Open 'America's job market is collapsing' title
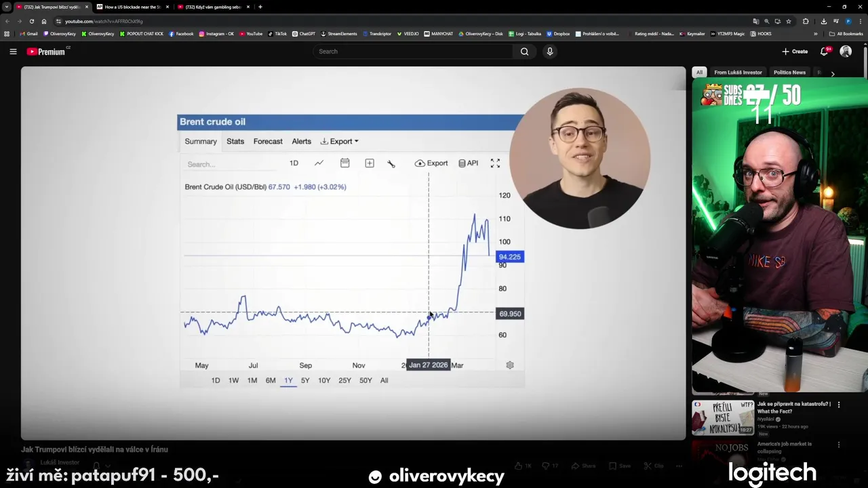 (785, 447)
